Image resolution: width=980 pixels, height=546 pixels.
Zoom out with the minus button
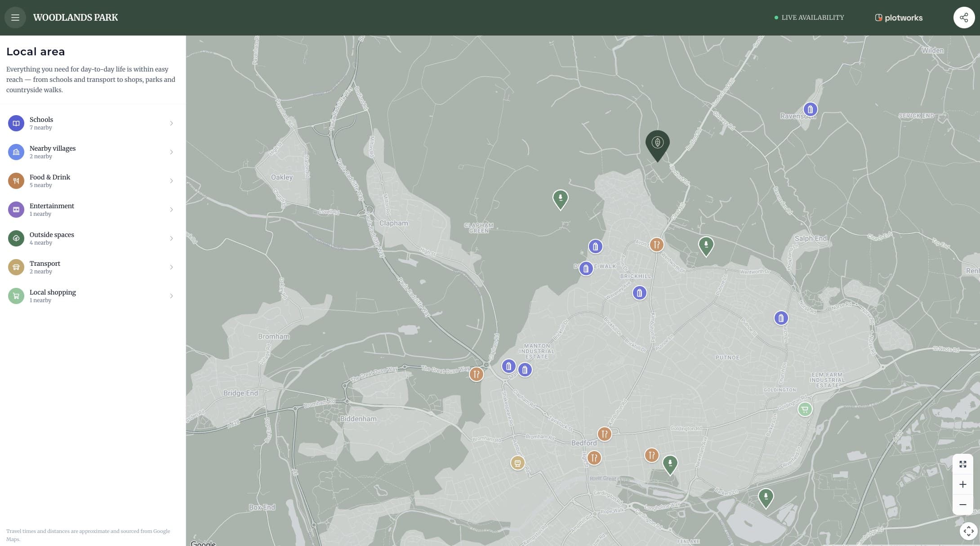pyautogui.click(x=963, y=505)
